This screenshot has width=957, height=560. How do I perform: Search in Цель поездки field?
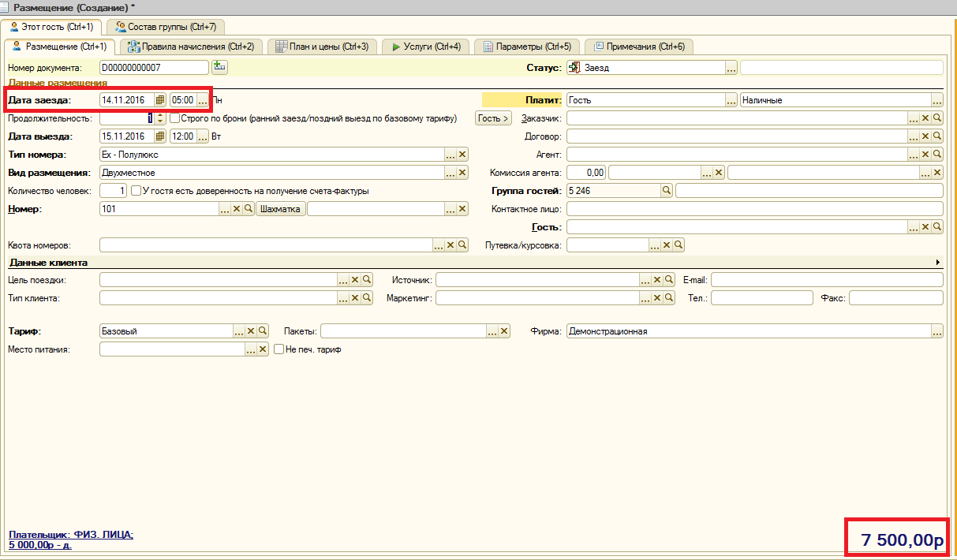click(367, 280)
